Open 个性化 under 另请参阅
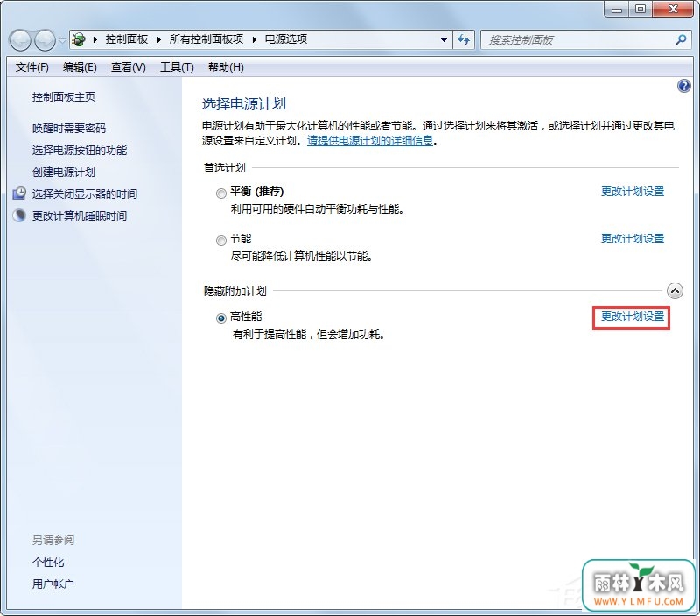This screenshot has width=700, height=616. (x=48, y=562)
